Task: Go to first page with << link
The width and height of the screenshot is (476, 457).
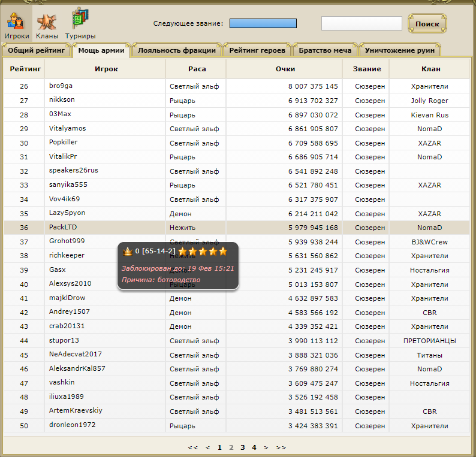Action: (193, 447)
